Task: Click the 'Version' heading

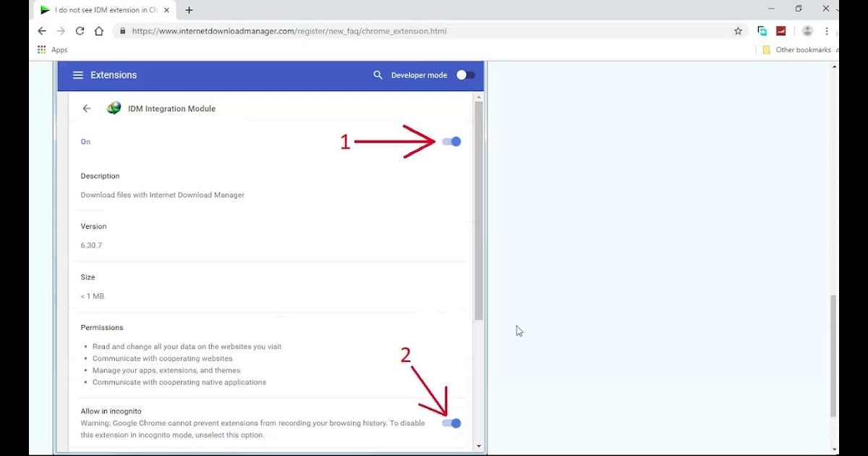Action: tap(93, 227)
